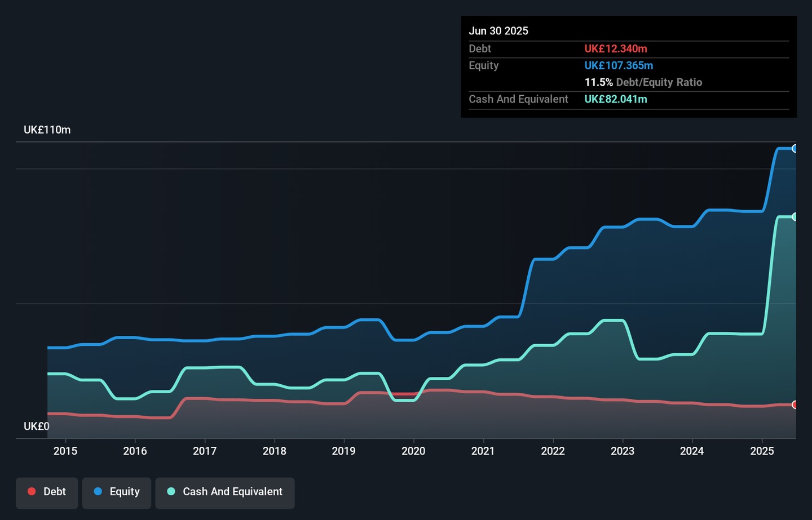The width and height of the screenshot is (812, 520).
Task: Click the UK£110m y-axis label
Action: coord(47,130)
